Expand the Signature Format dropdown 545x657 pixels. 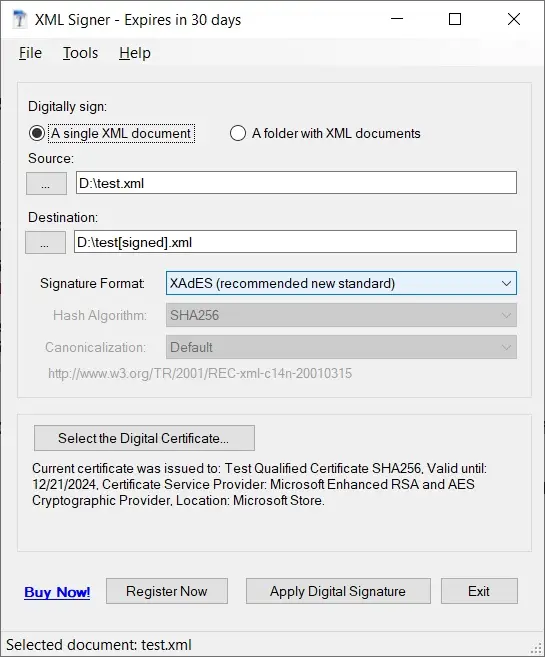pyautogui.click(x=341, y=283)
